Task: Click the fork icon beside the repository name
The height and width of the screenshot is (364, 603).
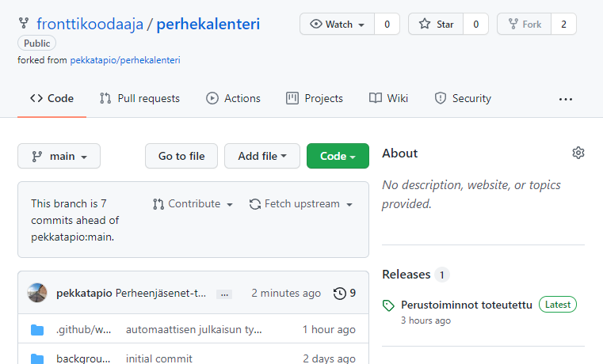Action: 24,24
